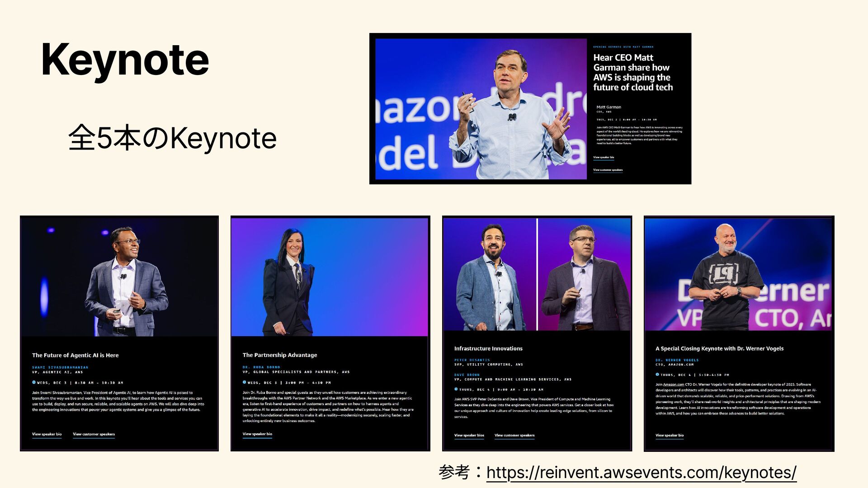Click the Peter DeSantis speaker name
The image size is (868, 488).
[472, 360]
